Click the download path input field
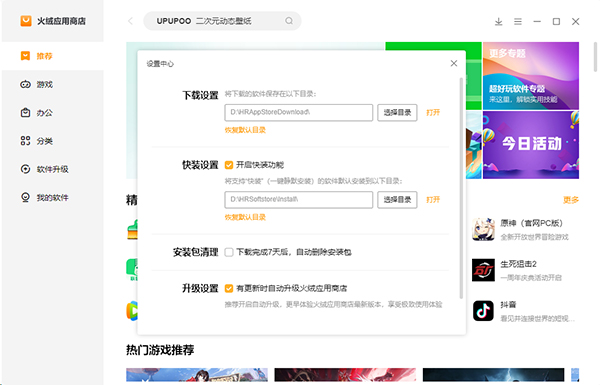 (x=298, y=113)
